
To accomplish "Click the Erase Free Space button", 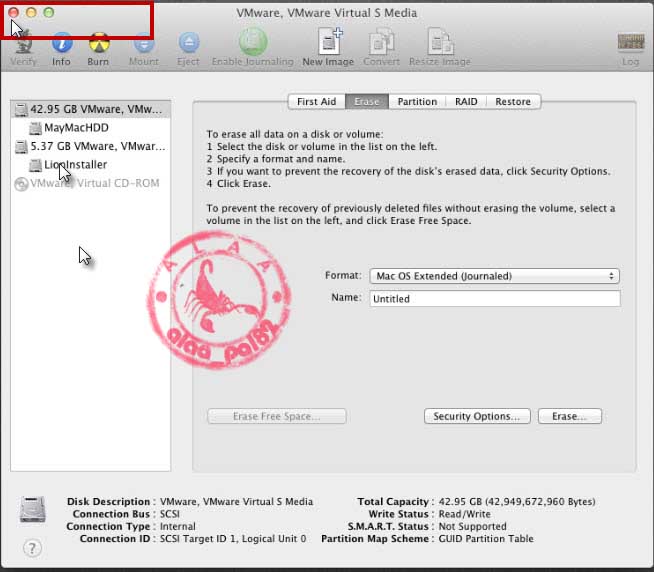I will 277,416.
